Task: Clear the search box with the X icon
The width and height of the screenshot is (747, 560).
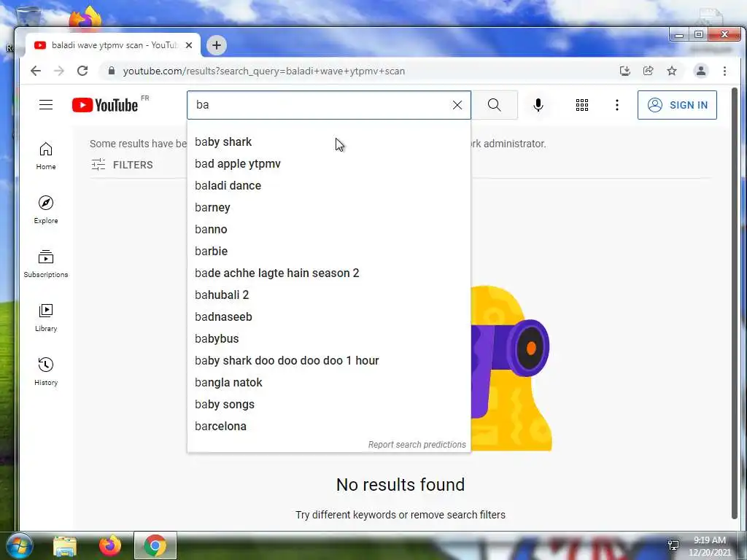Action: tap(457, 105)
